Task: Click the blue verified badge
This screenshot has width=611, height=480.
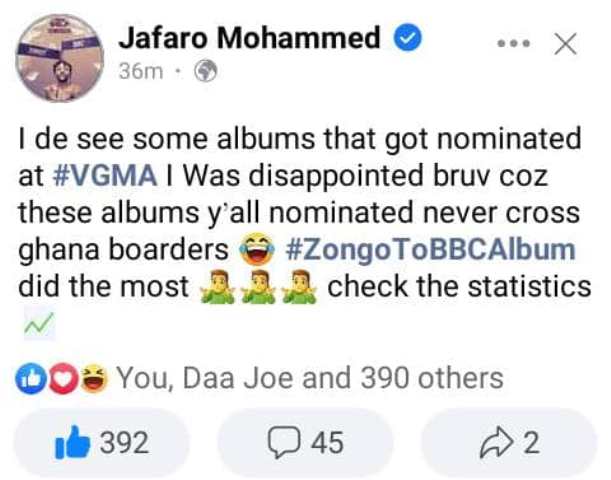Action: pyautogui.click(x=408, y=40)
